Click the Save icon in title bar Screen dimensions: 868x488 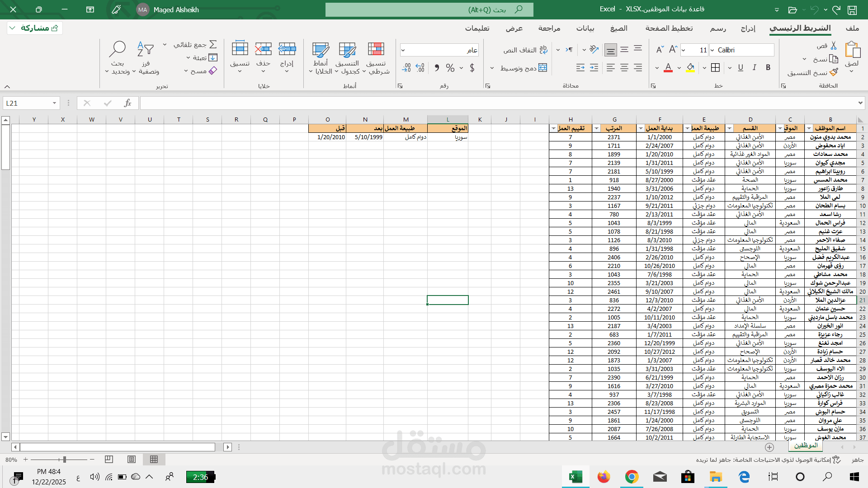[852, 9]
